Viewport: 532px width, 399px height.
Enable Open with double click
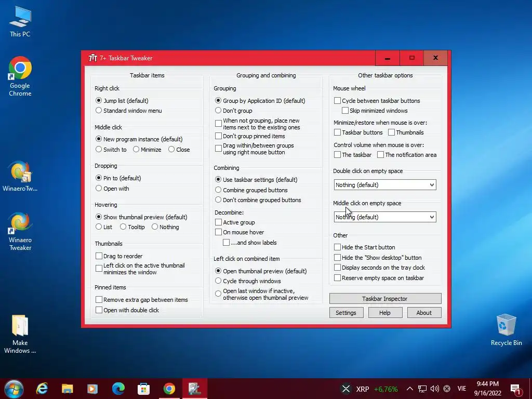click(127, 310)
